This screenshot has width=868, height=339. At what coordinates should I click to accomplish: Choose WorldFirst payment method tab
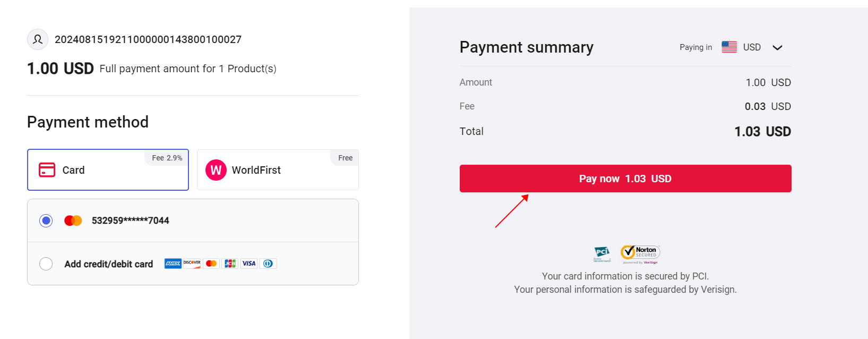[278, 170]
